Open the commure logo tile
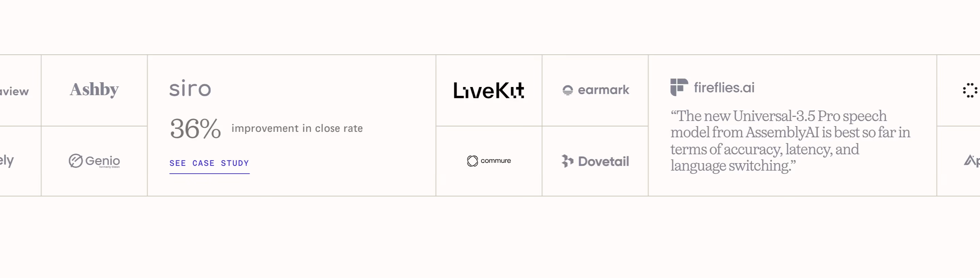 pyautogui.click(x=489, y=161)
